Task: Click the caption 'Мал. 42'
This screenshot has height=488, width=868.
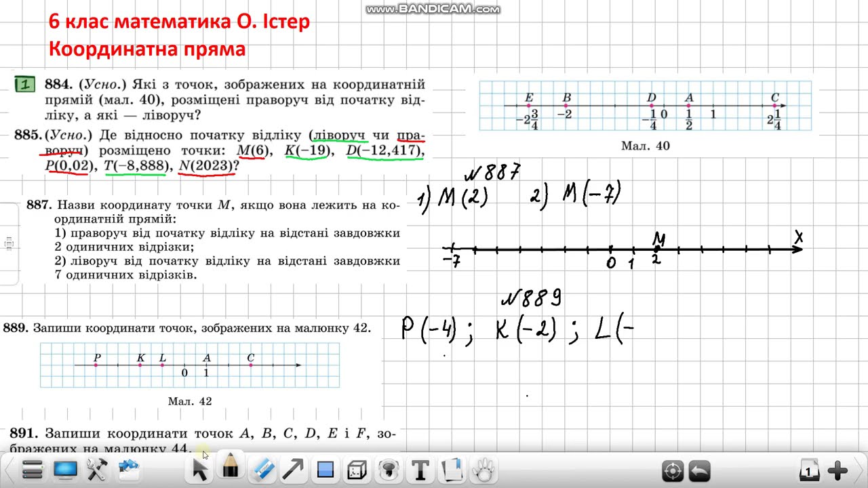Action: pos(190,401)
